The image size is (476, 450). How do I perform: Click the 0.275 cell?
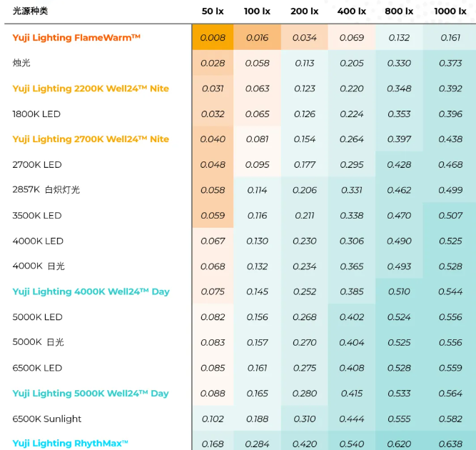click(x=305, y=368)
